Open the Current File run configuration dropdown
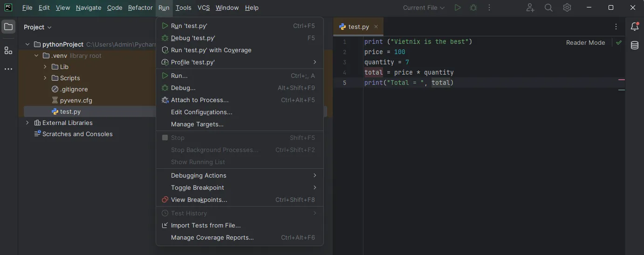644x255 pixels. (424, 7)
